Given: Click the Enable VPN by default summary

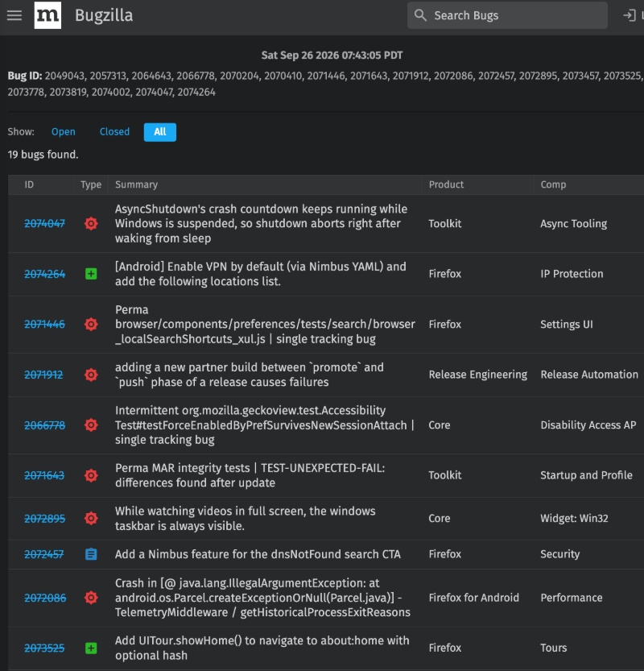Looking at the screenshot, I should (261, 274).
